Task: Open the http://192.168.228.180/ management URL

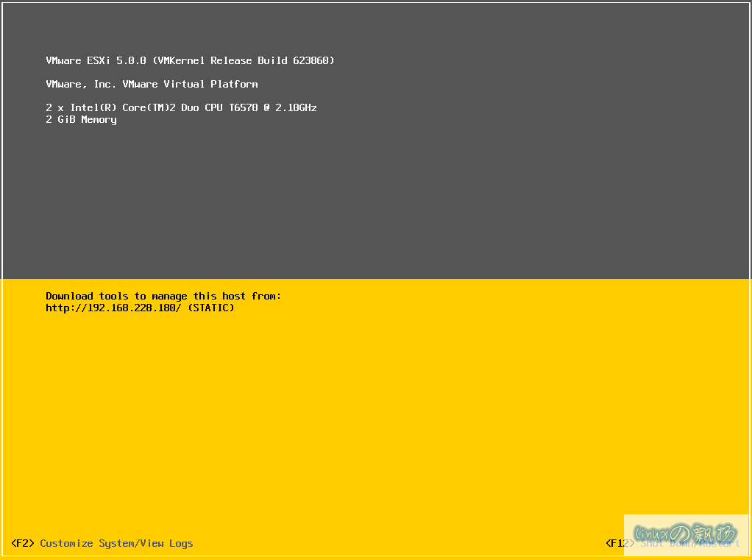Action: tap(113, 308)
